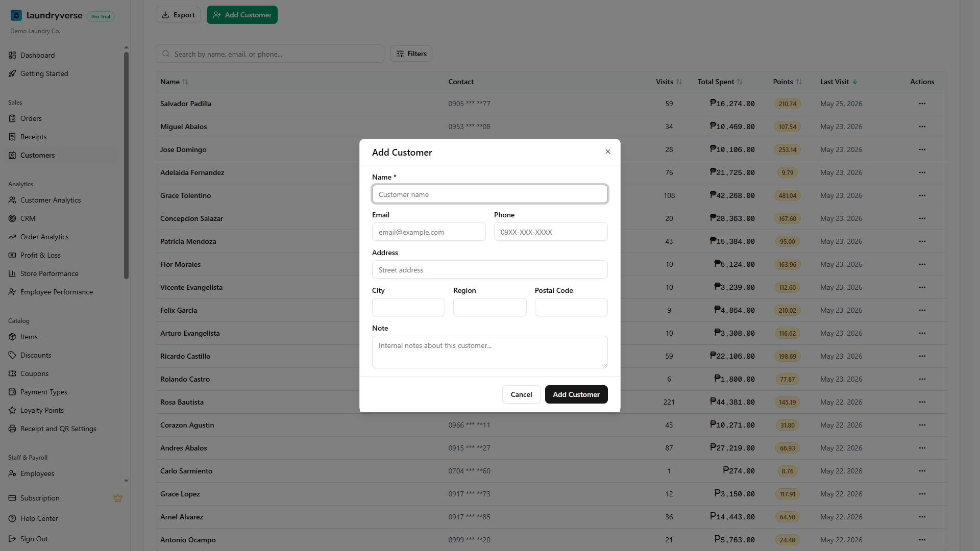Click the sidebar scroll down arrow
The height and width of the screenshot is (551, 980).
point(126,481)
